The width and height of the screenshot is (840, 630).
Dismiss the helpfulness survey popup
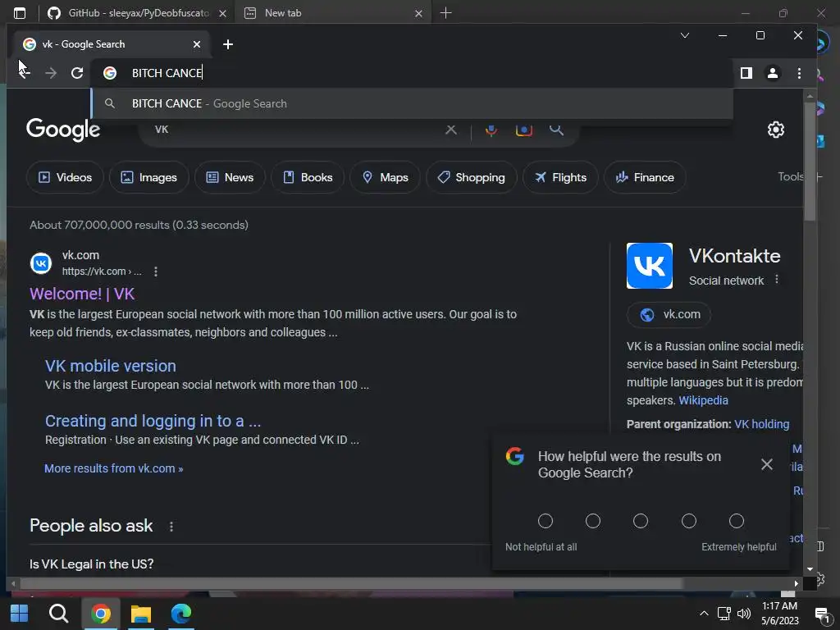767,464
